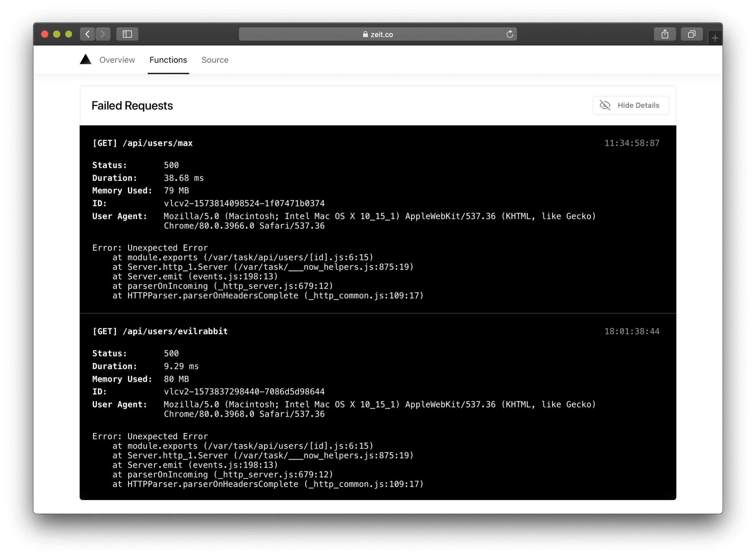Show all tabs overview icon

[x=691, y=34]
